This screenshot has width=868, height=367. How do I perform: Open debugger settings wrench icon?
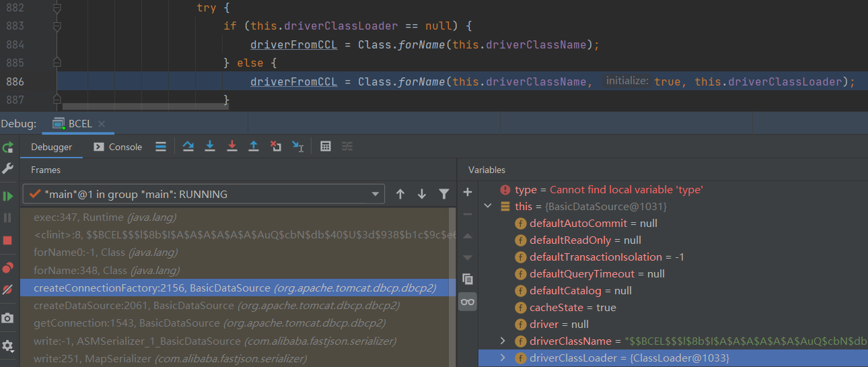tap(7, 168)
